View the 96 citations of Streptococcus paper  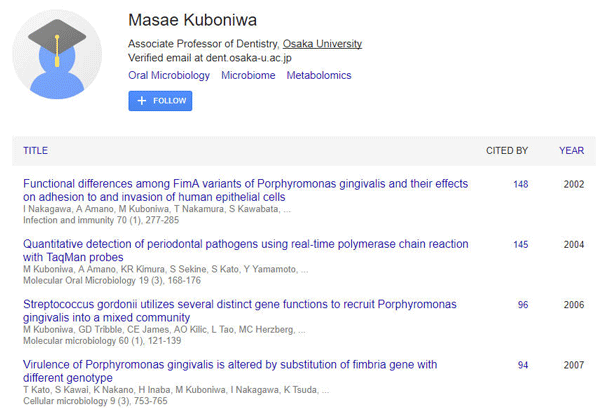(x=523, y=305)
